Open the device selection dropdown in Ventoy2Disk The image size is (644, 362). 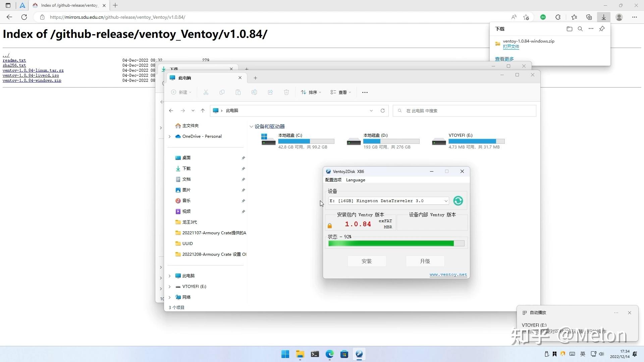point(446,200)
